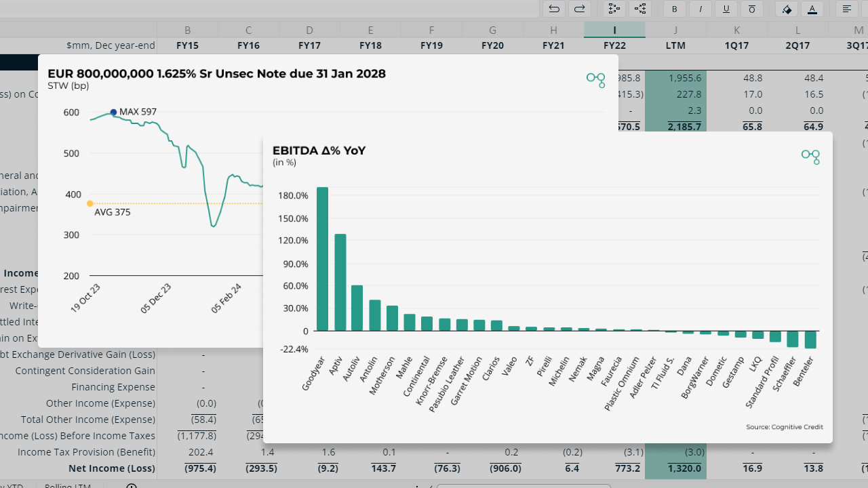
Task: Apply left text alignment
Action: 847,9
